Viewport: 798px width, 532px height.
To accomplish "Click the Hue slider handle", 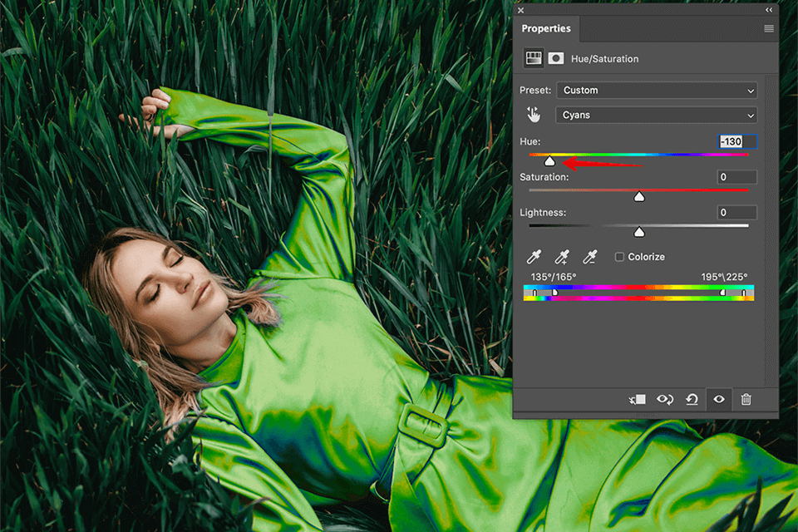I will click(549, 161).
